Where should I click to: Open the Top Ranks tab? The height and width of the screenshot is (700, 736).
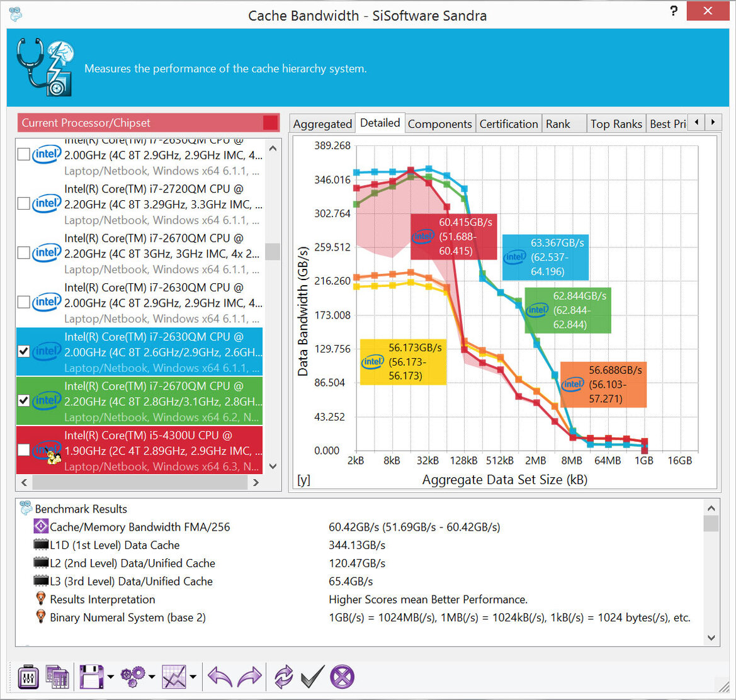tap(616, 124)
